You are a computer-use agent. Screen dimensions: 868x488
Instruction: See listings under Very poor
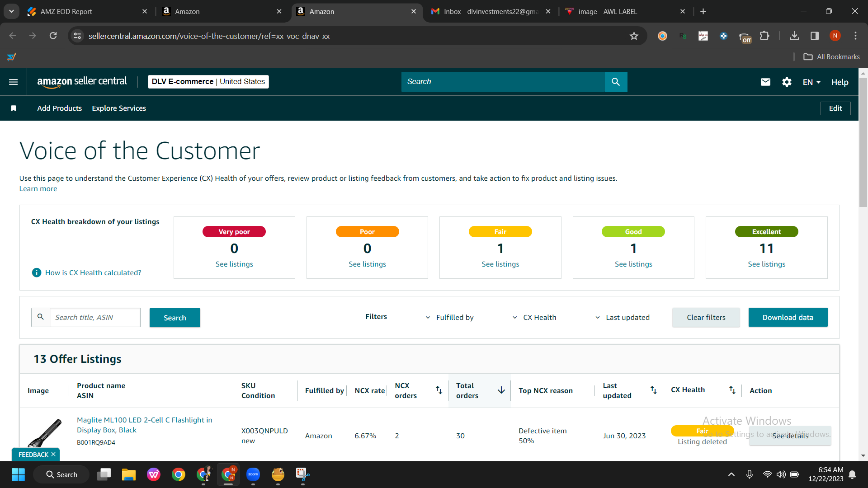tap(234, 264)
